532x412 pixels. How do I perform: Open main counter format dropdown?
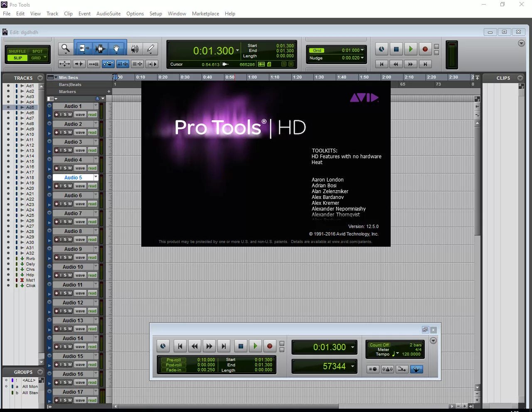click(x=238, y=51)
